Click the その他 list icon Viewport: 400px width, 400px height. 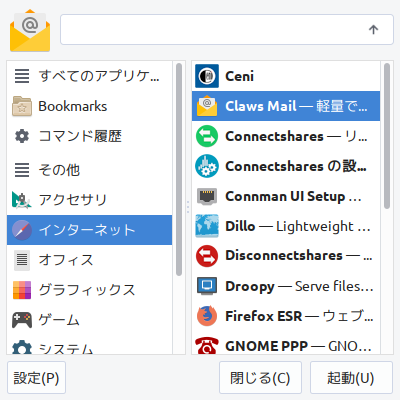pyautogui.click(x=22, y=170)
